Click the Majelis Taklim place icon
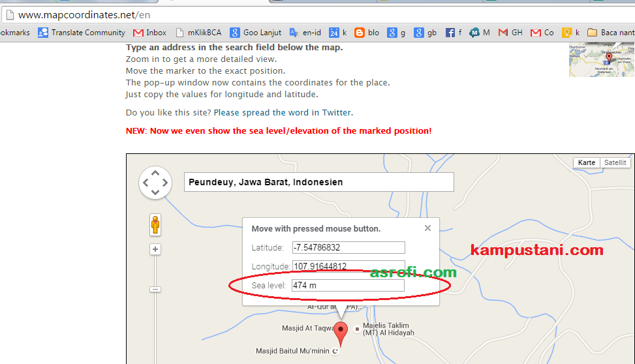Viewport: 635px width, 364px height. tap(357, 329)
